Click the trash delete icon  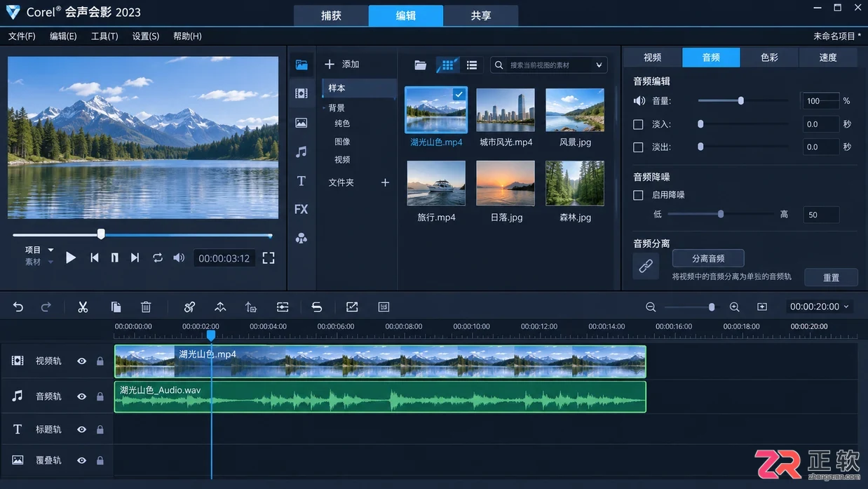point(146,307)
